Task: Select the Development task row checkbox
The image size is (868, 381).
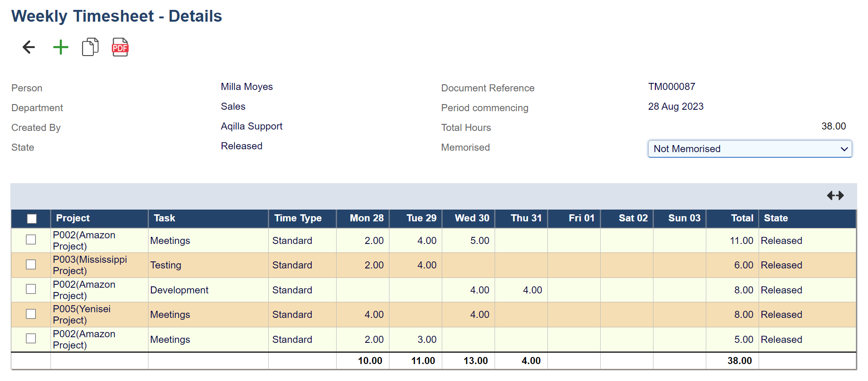Action: click(x=31, y=289)
